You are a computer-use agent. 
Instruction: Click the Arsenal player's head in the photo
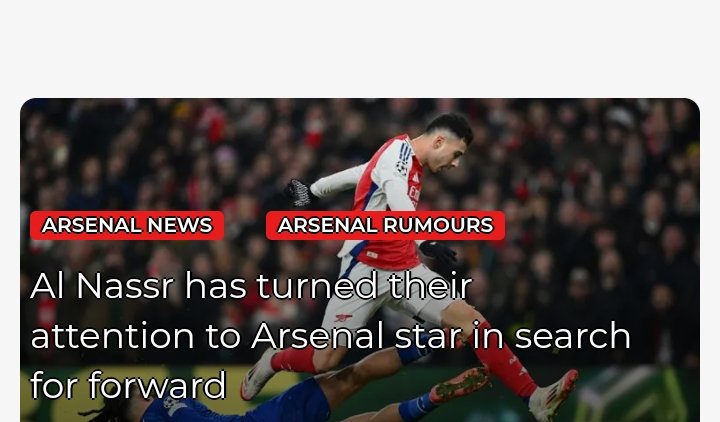(449, 141)
